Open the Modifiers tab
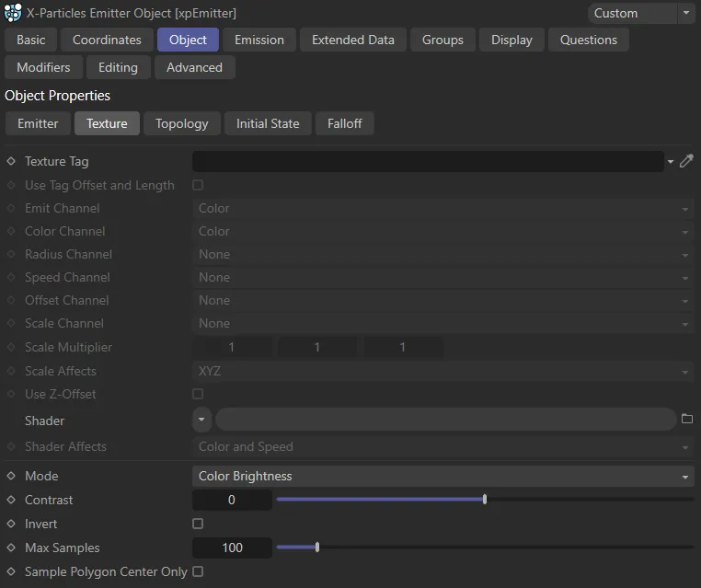This screenshot has width=701, height=588. click(x=43, y=67)
